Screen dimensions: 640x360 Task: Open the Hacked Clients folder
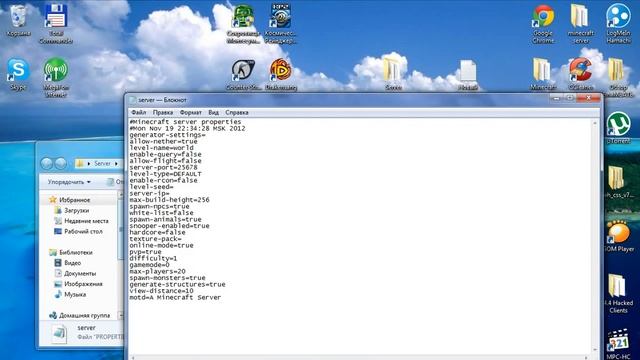tap(618, 293)
